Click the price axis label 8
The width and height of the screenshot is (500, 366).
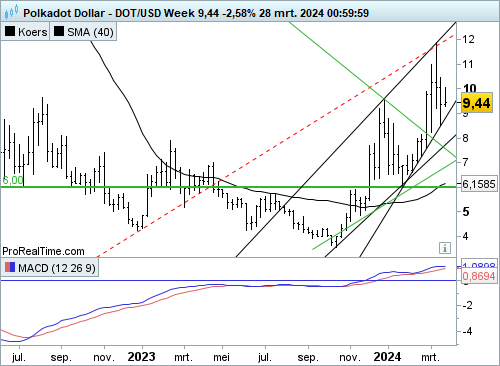[x=465, y=138]
